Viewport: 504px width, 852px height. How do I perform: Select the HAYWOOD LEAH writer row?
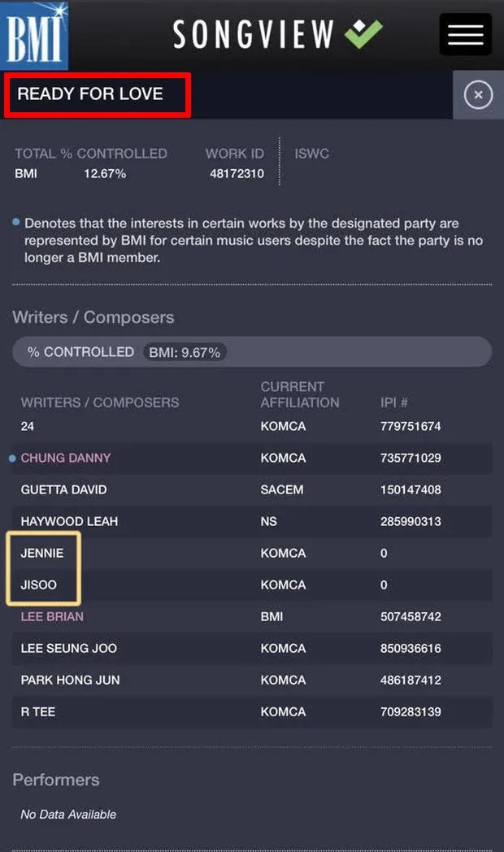pyautogui.click(x=252, y=522)
